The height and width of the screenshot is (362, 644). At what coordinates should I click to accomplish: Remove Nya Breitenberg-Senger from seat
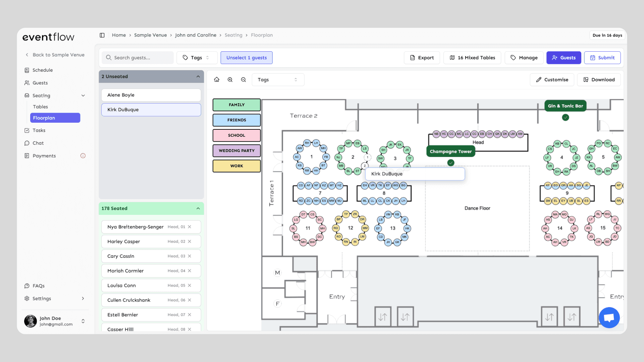point(190,227)
